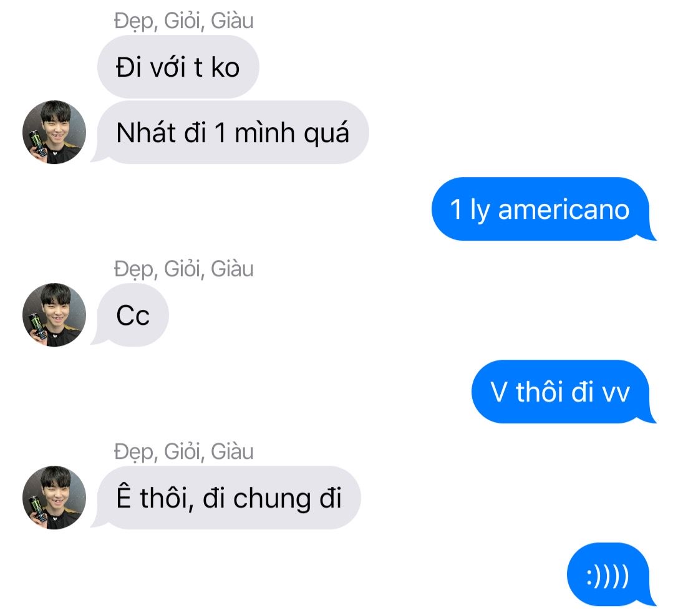Click the word 'Nhát' in the gray message
This screenshot has width=673, height=616.
tap(147, 132)
